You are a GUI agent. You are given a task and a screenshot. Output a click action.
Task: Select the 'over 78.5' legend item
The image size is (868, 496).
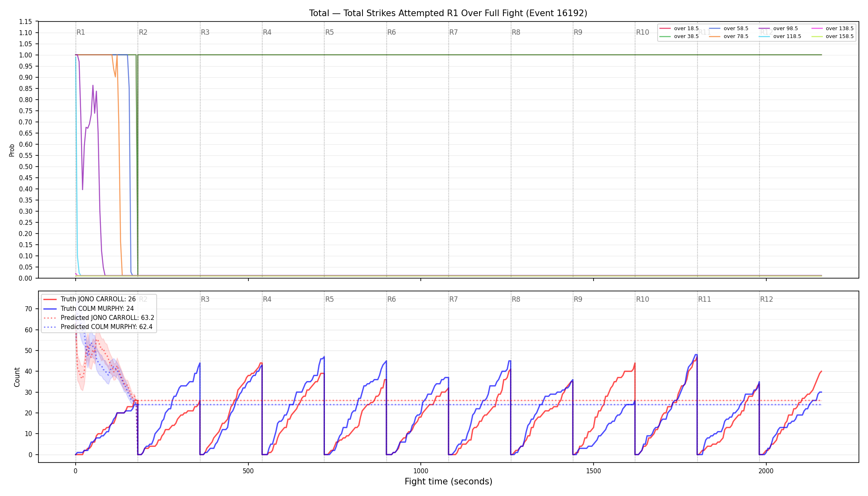[729, 36]
